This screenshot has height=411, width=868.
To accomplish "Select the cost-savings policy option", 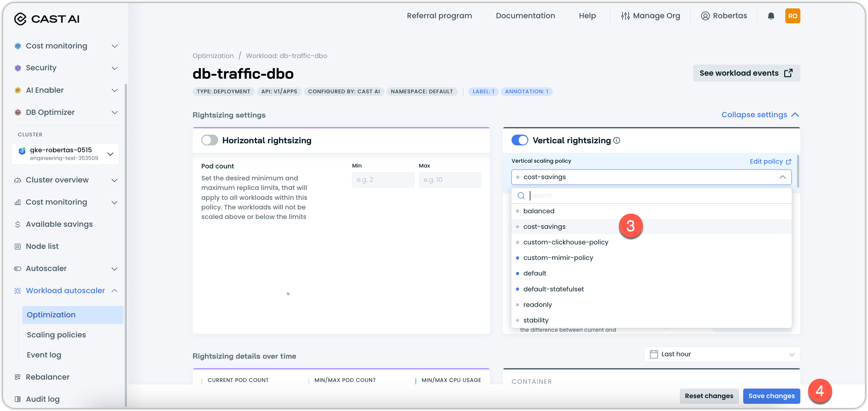I will tap(651, 227).
